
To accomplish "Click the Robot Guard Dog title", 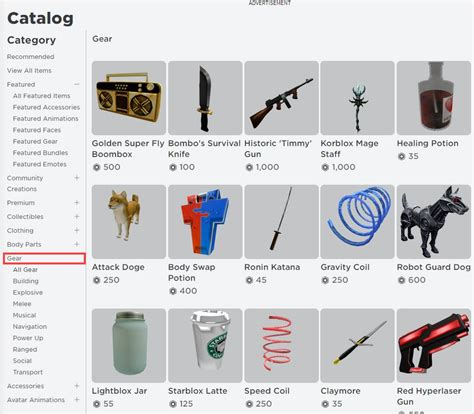I will (434, 267).
